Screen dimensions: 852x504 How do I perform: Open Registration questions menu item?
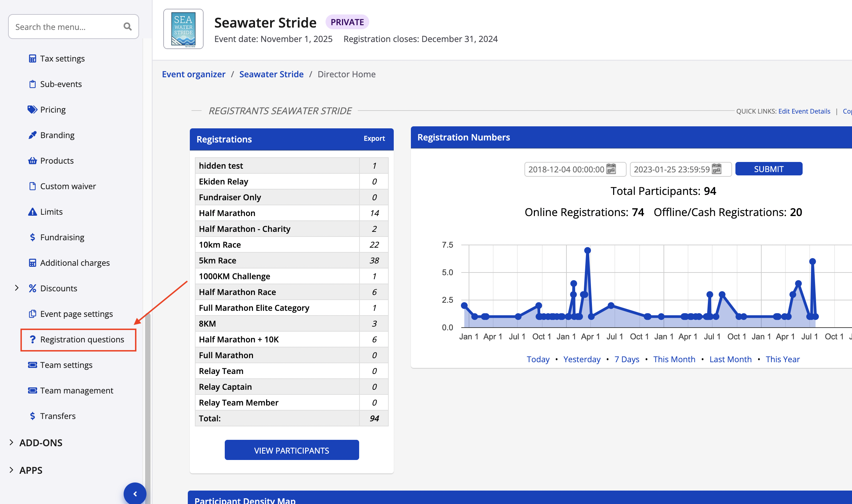tap(82, 339)
